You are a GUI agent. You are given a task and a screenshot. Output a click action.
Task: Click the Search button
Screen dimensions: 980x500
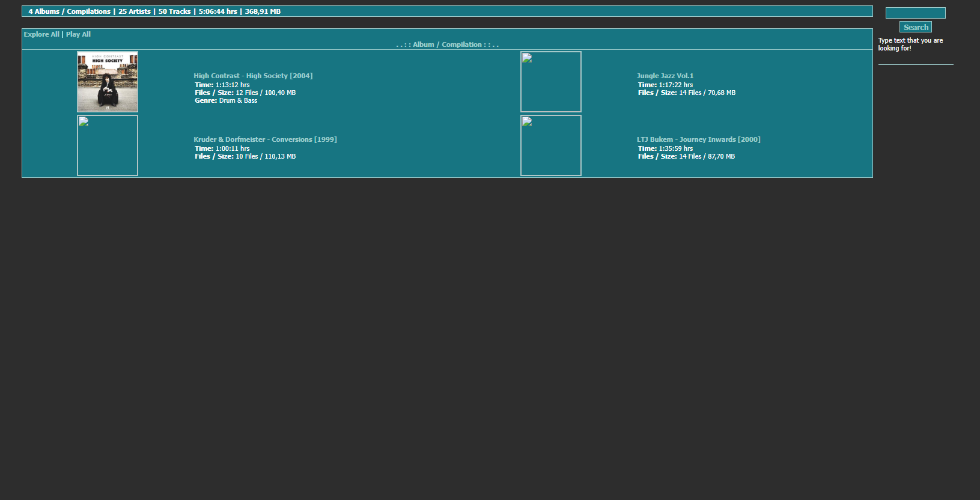[x=916, y=27]
